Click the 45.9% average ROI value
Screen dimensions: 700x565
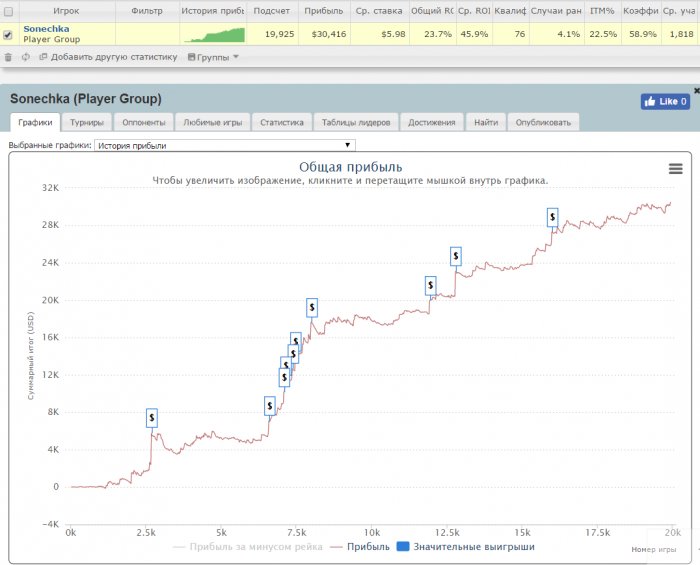[474, 34]
